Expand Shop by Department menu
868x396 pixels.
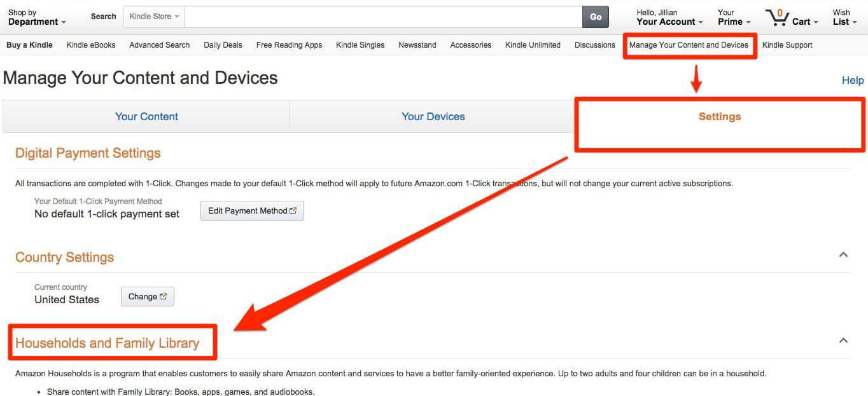click(x=37, y=17)
